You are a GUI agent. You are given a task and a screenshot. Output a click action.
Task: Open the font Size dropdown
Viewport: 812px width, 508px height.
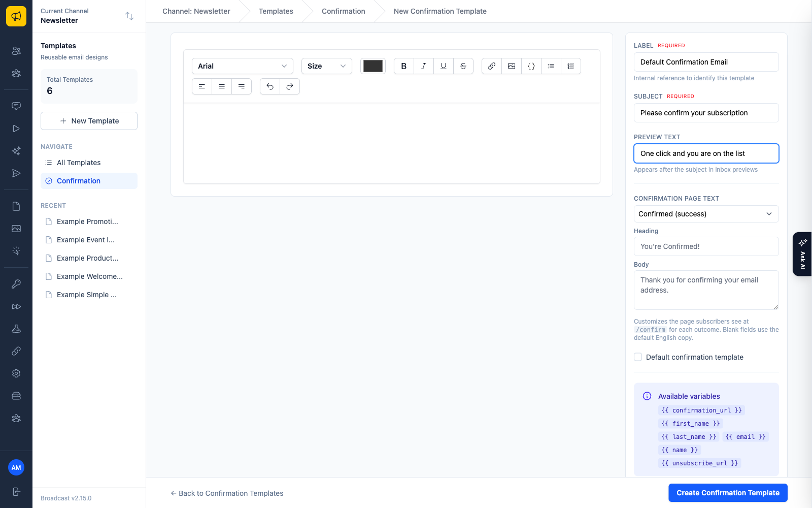(x=327, y=66)
